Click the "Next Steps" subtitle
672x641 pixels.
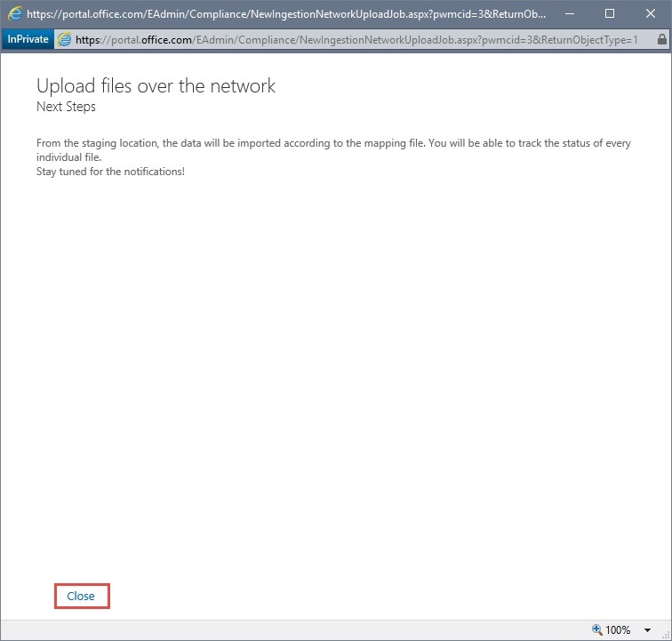click(66, 107)
